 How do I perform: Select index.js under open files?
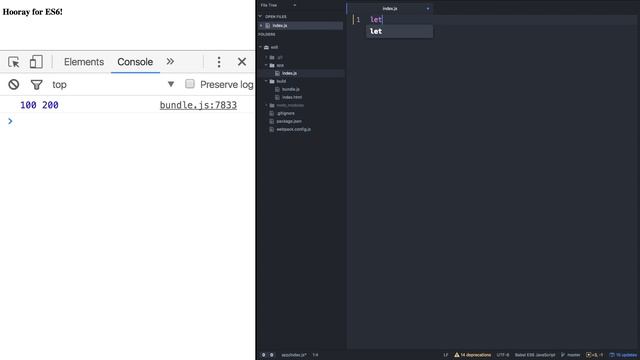pyautogui.click(x=280, y=26)
